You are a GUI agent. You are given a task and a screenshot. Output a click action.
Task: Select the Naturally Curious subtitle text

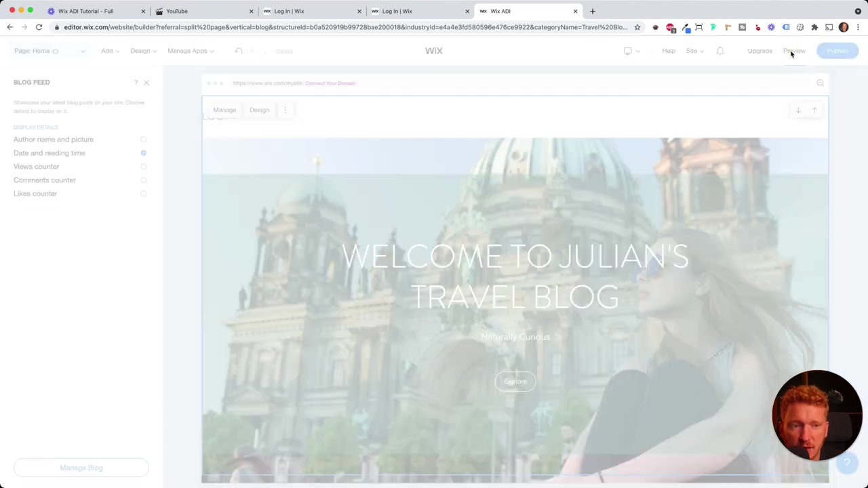(x=515, y=337)
